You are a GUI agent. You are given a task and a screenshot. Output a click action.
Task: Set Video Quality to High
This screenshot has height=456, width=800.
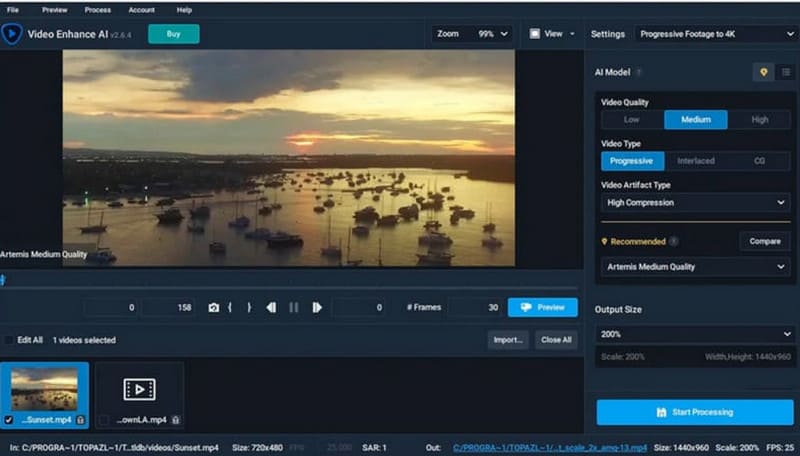(760, 120)
